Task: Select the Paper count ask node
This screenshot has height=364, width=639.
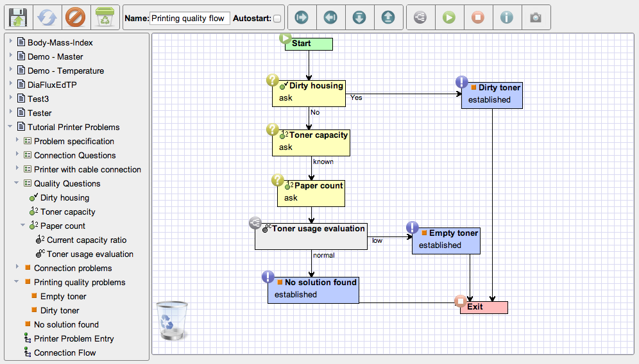Action: tap(311, 194)
